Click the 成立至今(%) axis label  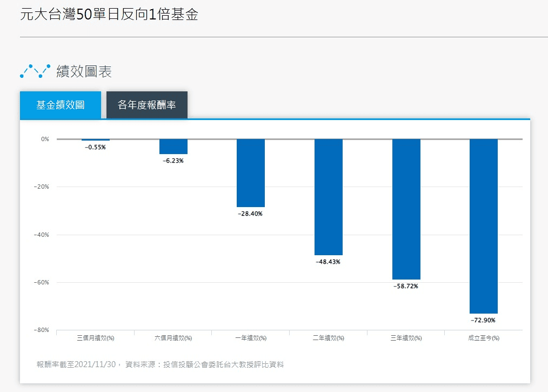click(x=484, y=338)
